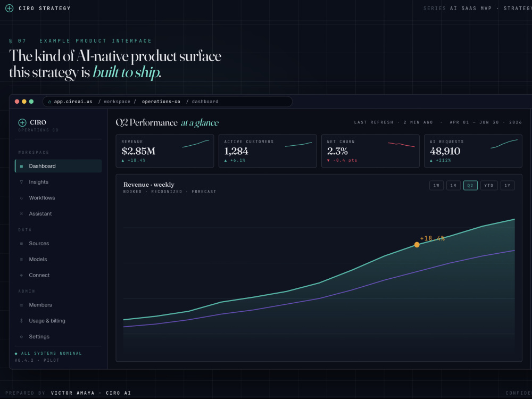Click the yellow window minimize dot
Screen dimensions: 532x399
[24, 102]
